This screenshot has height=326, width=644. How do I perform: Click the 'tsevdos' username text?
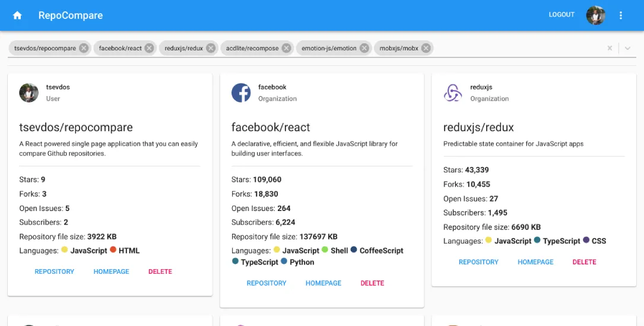[58, 87]
